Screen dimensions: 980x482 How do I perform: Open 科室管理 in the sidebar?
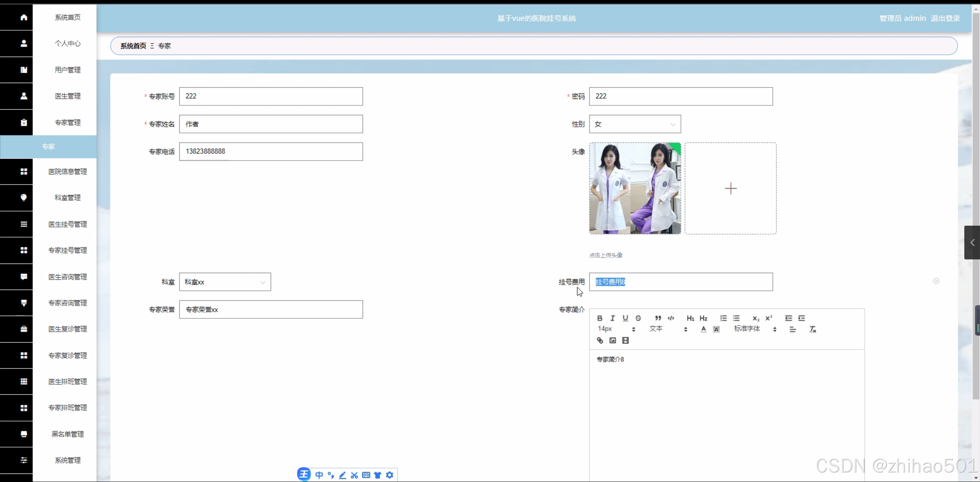click(67, 198)
